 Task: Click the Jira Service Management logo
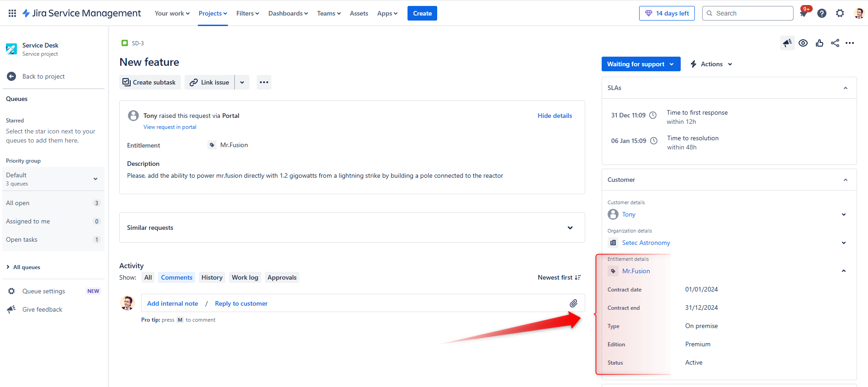pyautogui.click(x=82, y=13)
